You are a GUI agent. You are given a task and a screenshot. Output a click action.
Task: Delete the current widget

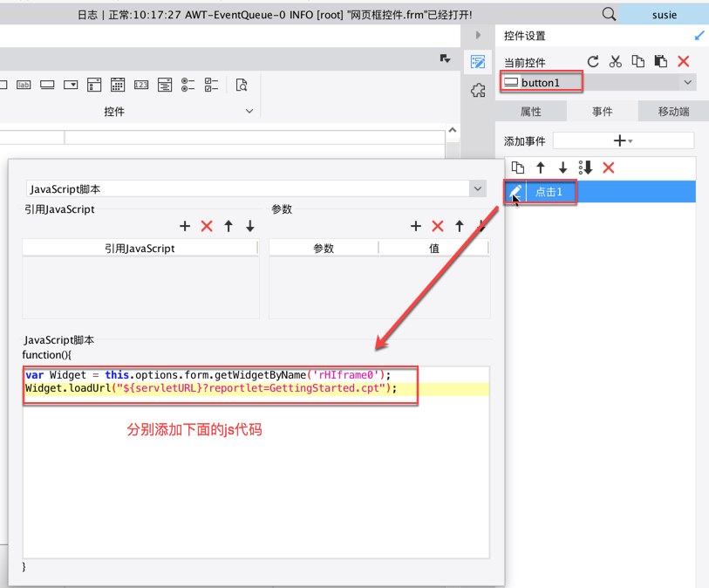[684, 62]
